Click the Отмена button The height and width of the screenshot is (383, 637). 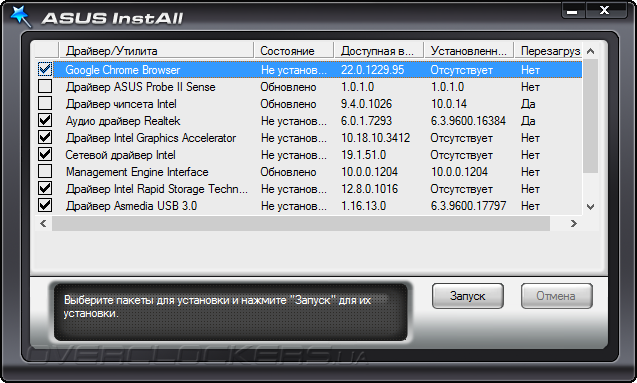[x=557, y=296]
